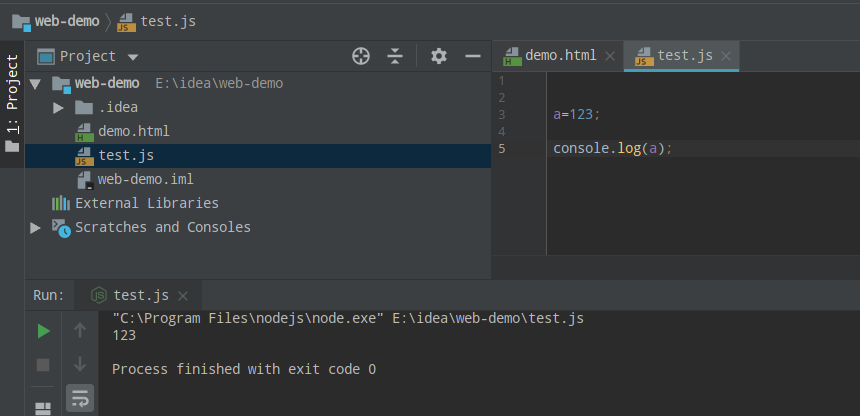The height and width of the screenshot is (416, 860).
Task: Click the Scratches and Consoles clock icon
Action: click(x=61, y=227)
